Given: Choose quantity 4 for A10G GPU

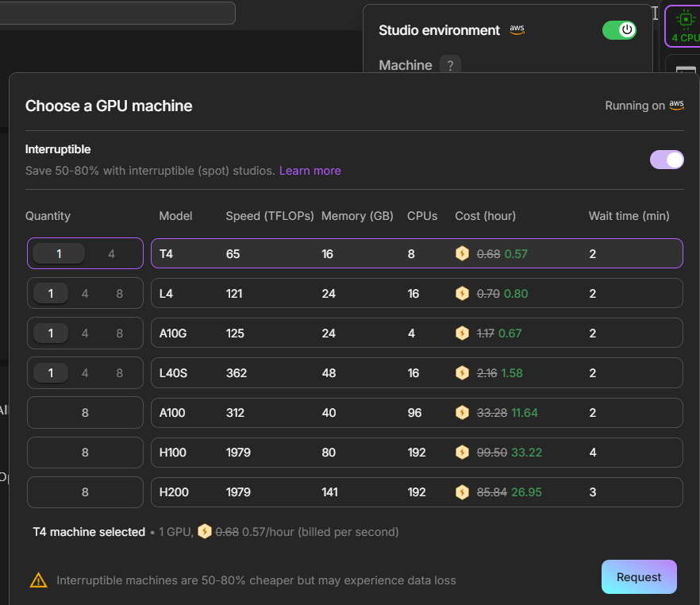Looking at the screenshot, I should tap(85, 333).
